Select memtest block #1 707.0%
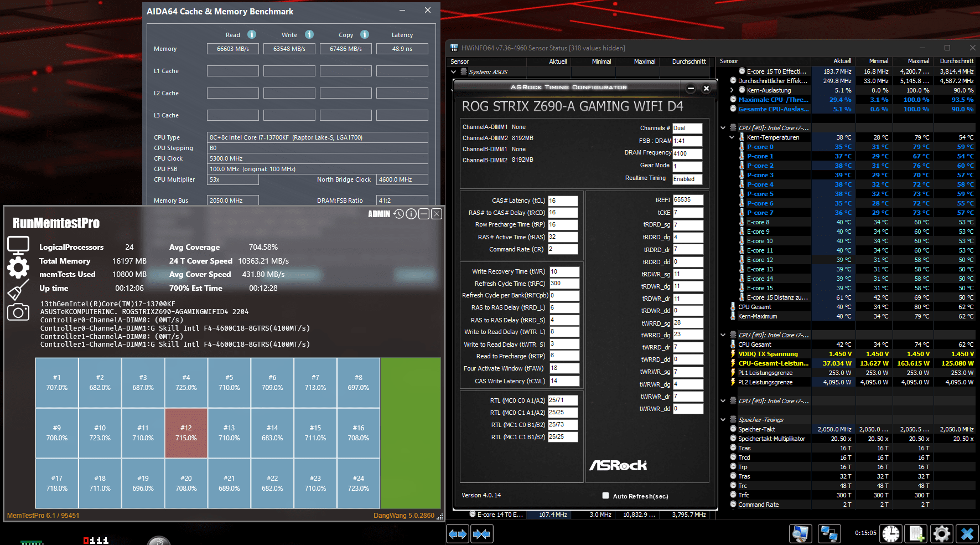Viewport: 980px width, 545px height. (x=57, y=383)
